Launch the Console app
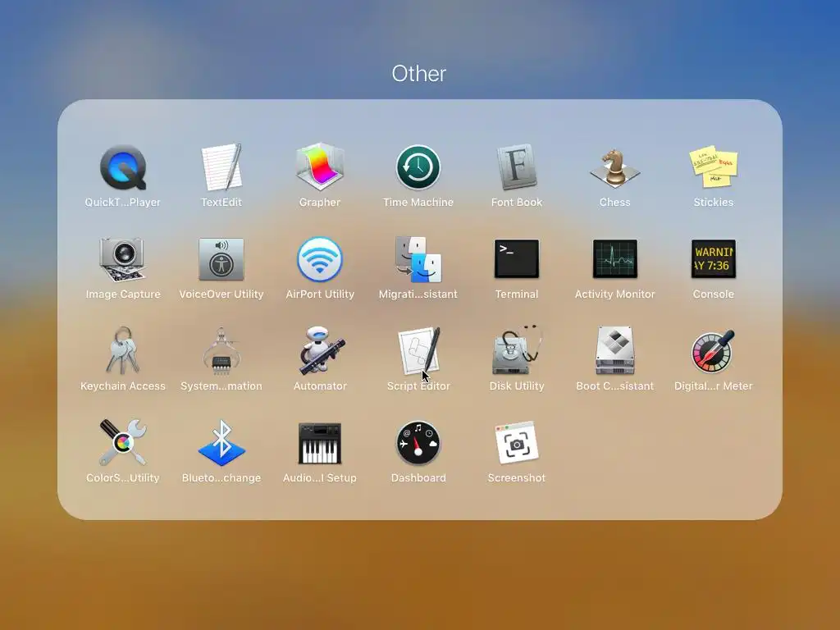Viewport: 840px width, 630px height. (x=714, y=258)
